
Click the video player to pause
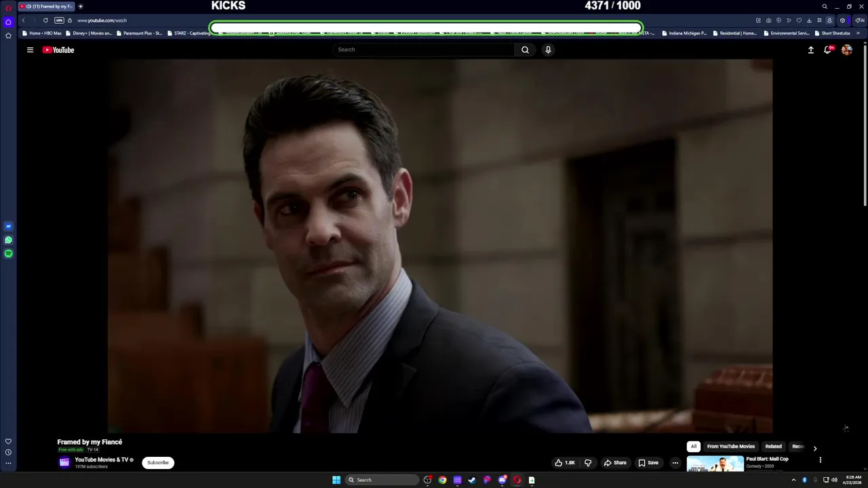[x=439, y=245]
